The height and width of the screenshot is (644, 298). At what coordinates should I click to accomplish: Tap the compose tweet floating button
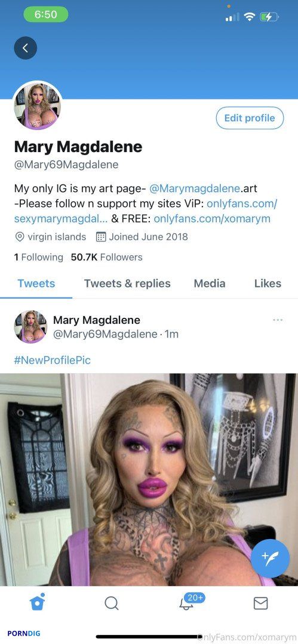coord(270,558)
